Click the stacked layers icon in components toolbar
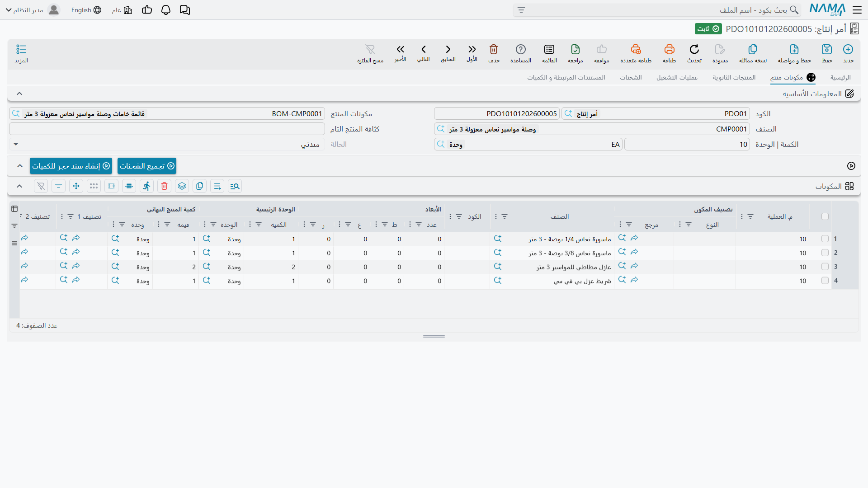This screenshot has height=488, width=868. pyautogui.click(x=182, y=186)
